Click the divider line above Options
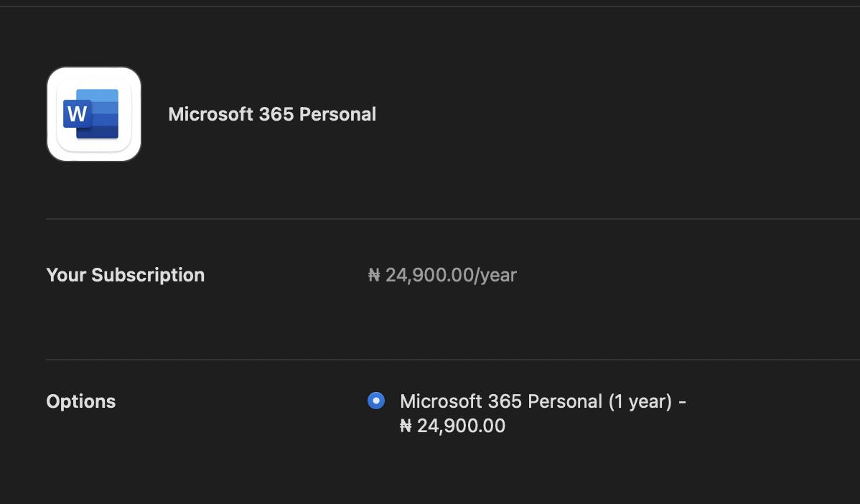Screen dimensions: 860x504 [x=452, y=360]
